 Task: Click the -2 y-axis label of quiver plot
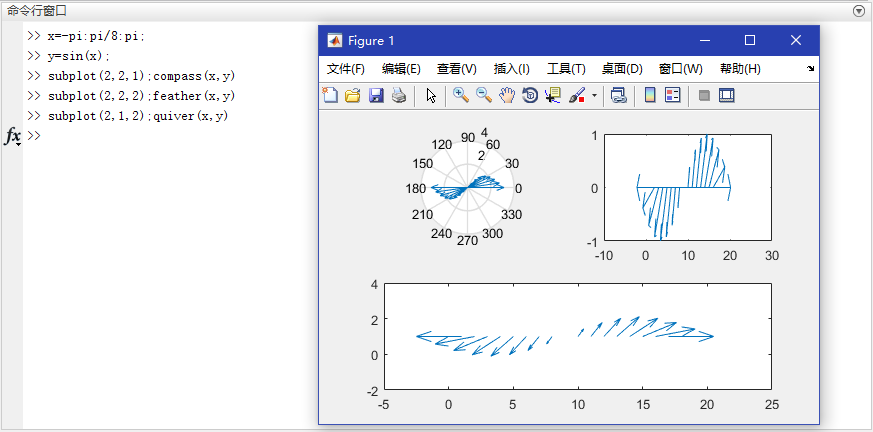[x=372, y=390]
